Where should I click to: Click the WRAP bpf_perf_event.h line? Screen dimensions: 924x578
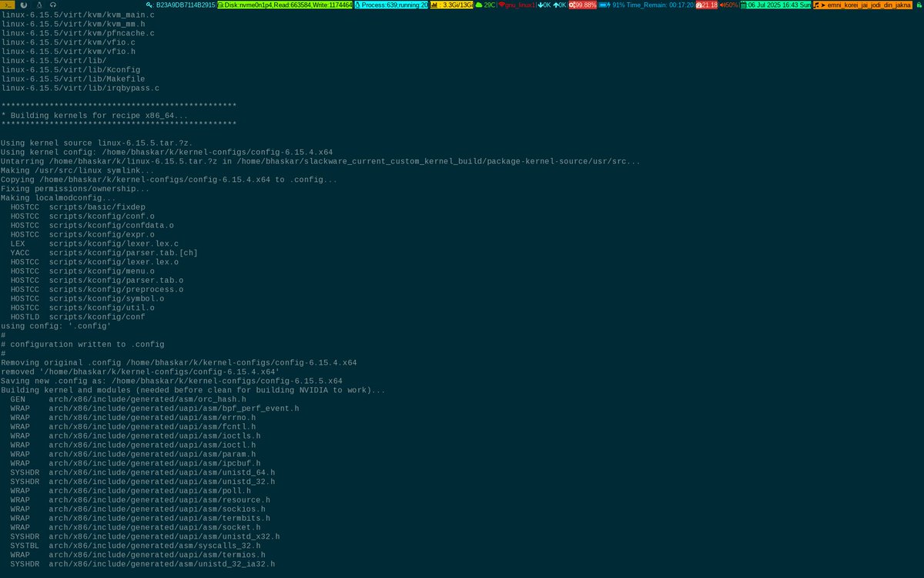(x=155, y=408)
